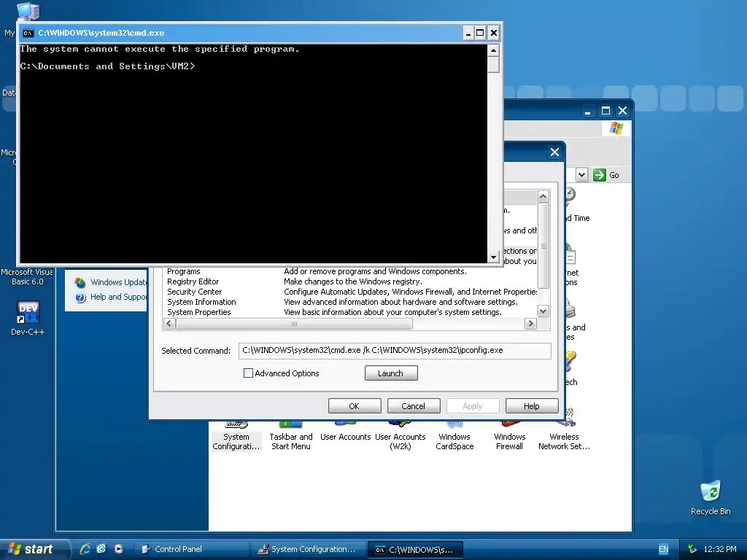Open System Configuration icon in Control Panel
This screenshot has height=560, width=747.
(x=236, y=437)
